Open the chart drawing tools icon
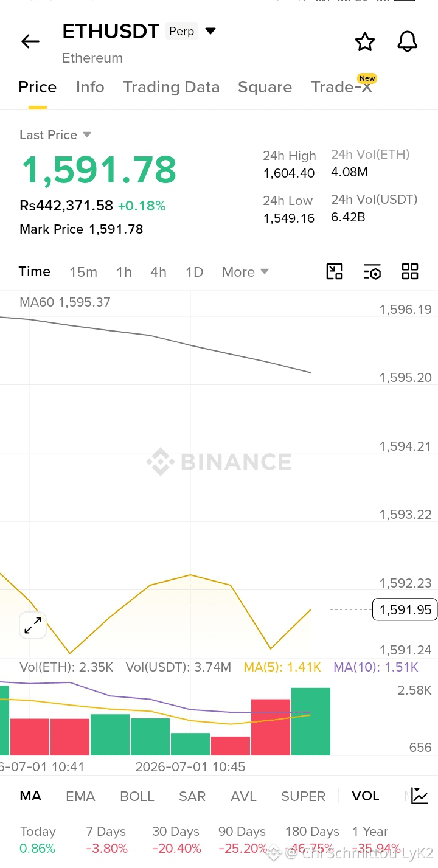Screen dimensions: 438x868 pos(335,271)
